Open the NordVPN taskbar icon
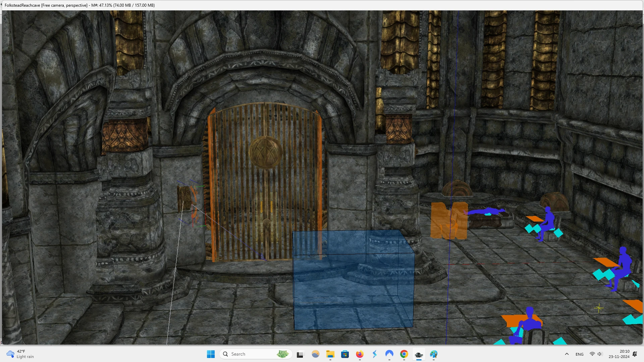The image size is (644, 362). (389, 354)
